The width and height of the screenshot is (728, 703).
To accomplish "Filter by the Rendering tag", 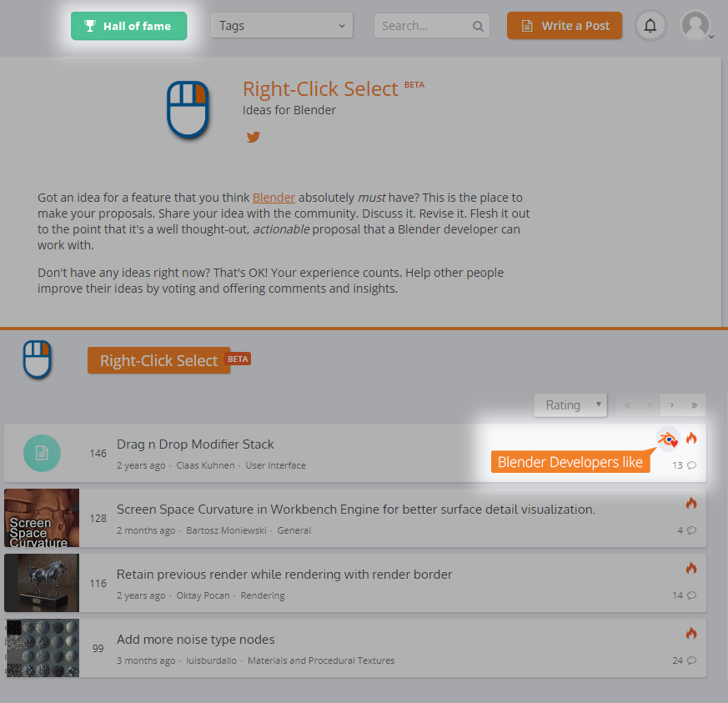I will [x=263, y=595].
